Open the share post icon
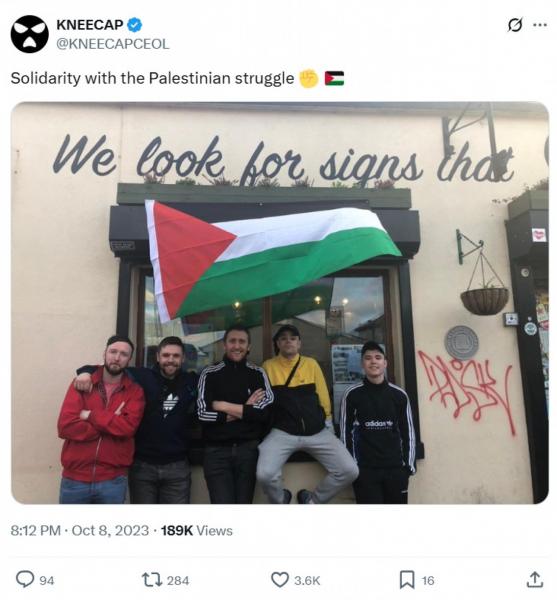Screen dimensions: 557x600 pyautogui.click(x=535, y=579)
